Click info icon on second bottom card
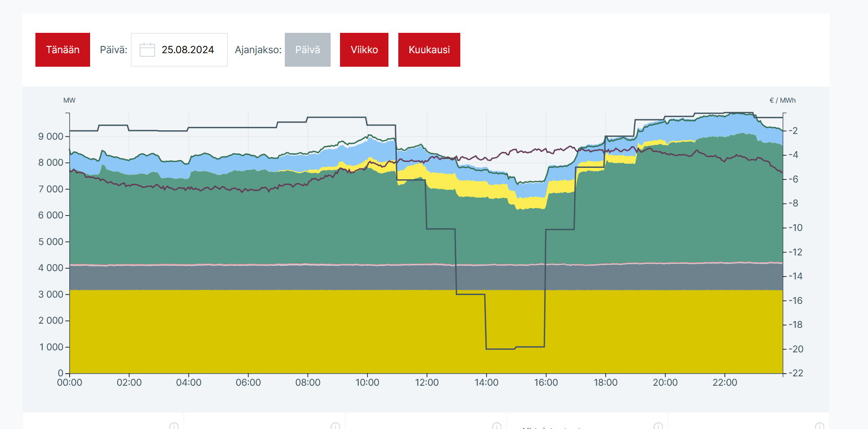This screenshot has width=868, height=429. (335, 426)
